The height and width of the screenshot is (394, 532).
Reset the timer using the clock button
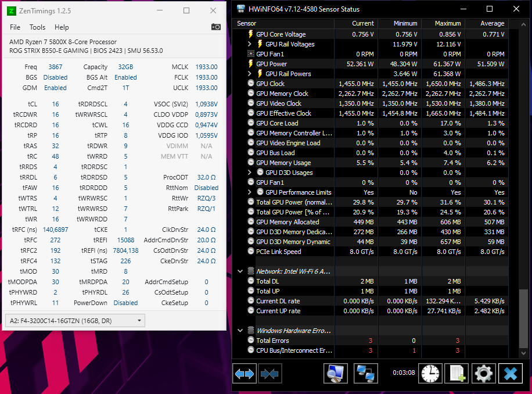point(430,374)
